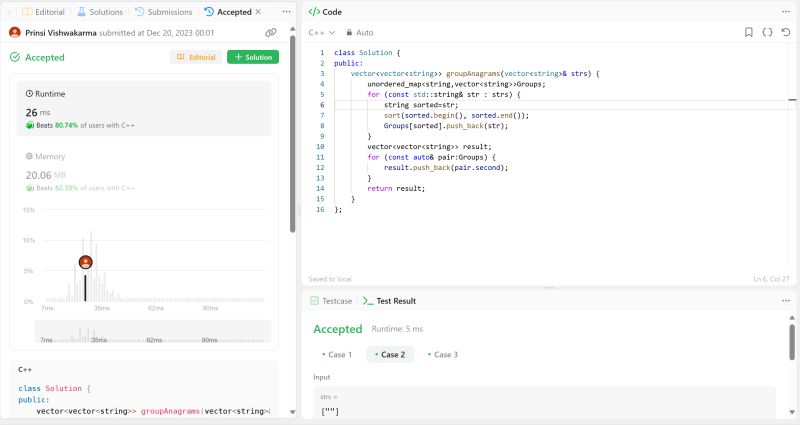Click line 6 'string sorted=str;' in editor
This screenshot has height=425, width=800.
pos(421,105)
